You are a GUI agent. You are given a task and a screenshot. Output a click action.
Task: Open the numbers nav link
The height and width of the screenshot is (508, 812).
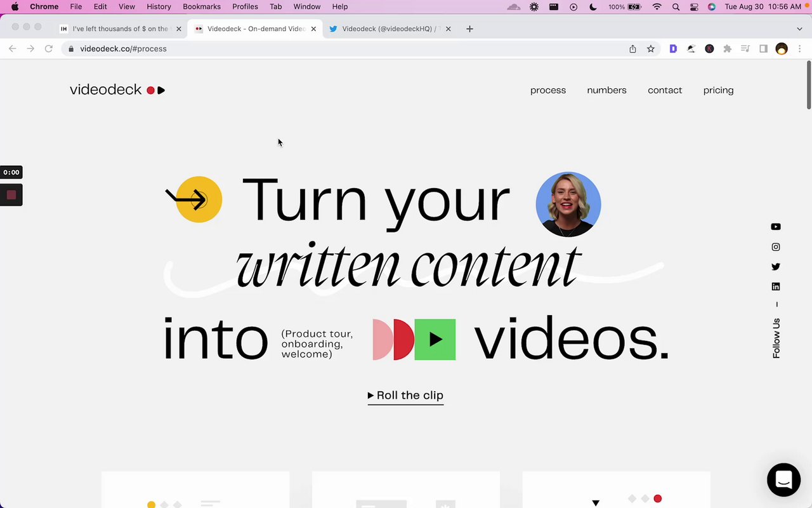(x=606, y=90)
